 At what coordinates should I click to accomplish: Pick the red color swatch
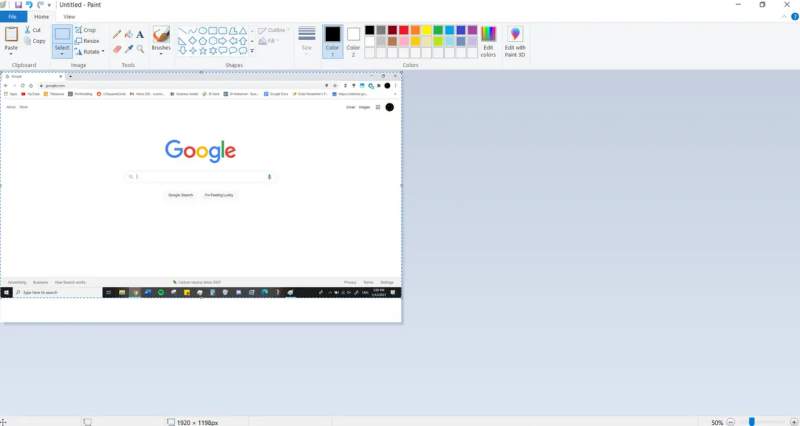404,30
